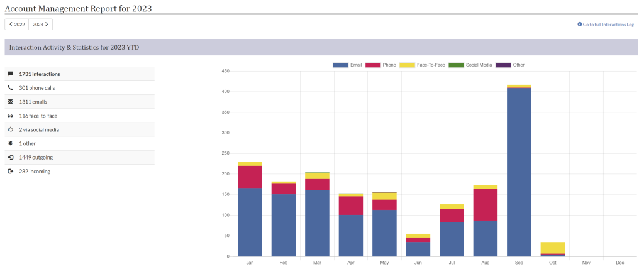Toggle Face-To-Face series in legend
This screenshot has width=644, height=274.
point(421,65)
